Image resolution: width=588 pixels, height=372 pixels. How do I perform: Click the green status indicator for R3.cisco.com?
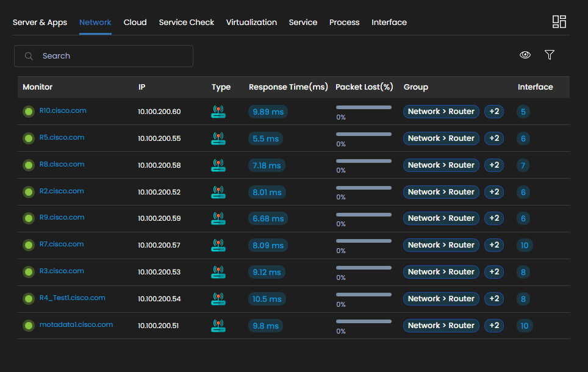28,272
